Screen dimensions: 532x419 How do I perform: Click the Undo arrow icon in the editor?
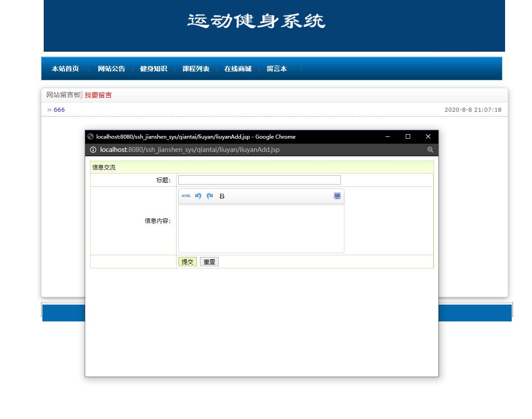coord(198,196)
